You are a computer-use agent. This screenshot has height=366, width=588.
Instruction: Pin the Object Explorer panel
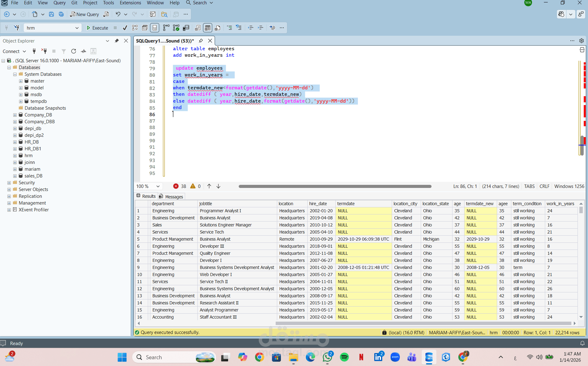[x=117, y=41]
